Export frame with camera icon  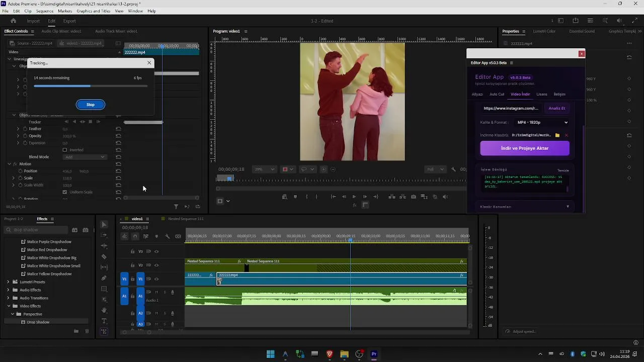click(x=414, y=197)
